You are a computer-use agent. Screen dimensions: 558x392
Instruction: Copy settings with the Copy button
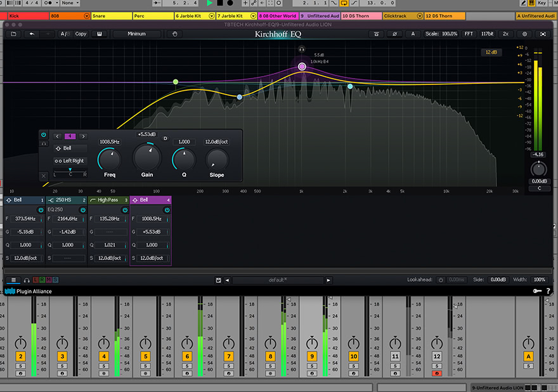(x=81, y=34)
